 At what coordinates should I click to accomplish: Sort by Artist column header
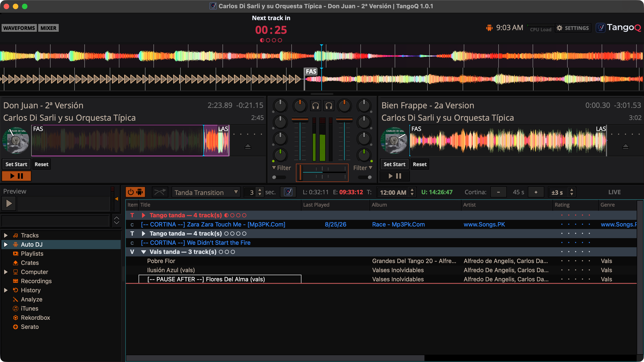click(507, 205)
